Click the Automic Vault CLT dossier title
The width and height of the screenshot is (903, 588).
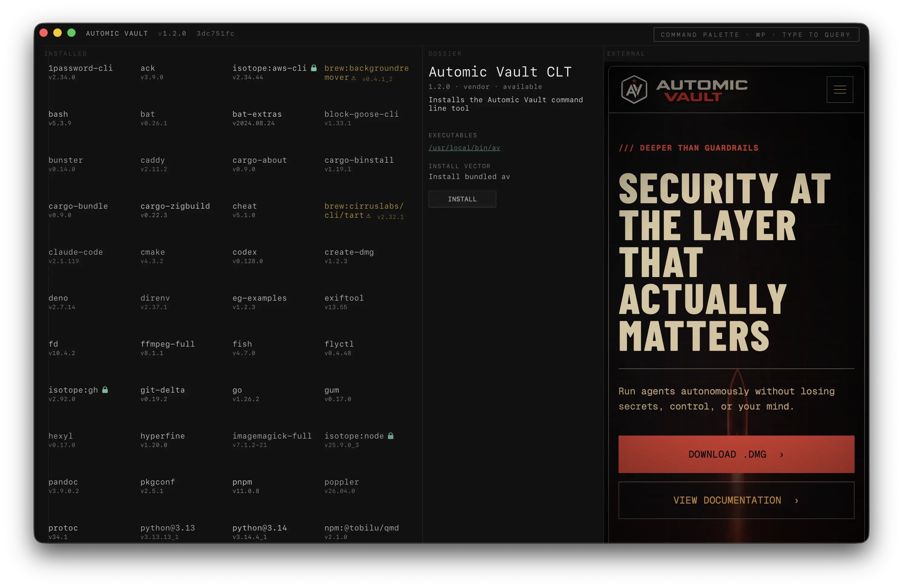tap(500, 72)
